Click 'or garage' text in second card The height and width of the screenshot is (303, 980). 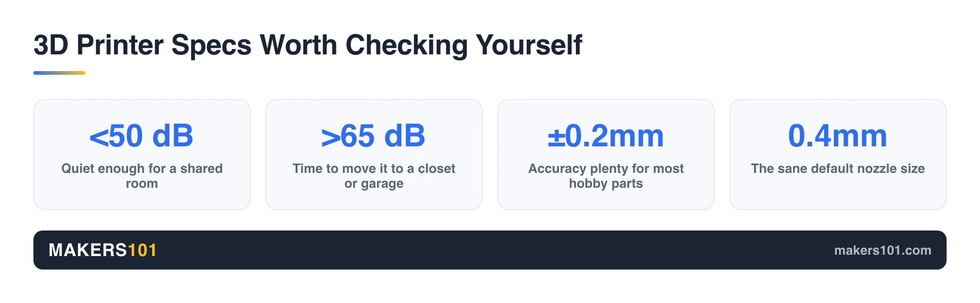(374, 184)
